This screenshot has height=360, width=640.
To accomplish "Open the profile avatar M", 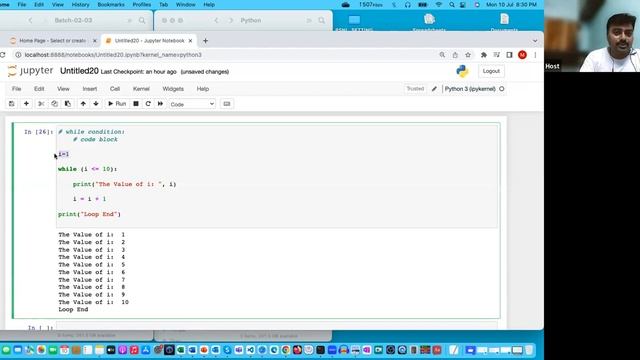I will pos(522,55).
